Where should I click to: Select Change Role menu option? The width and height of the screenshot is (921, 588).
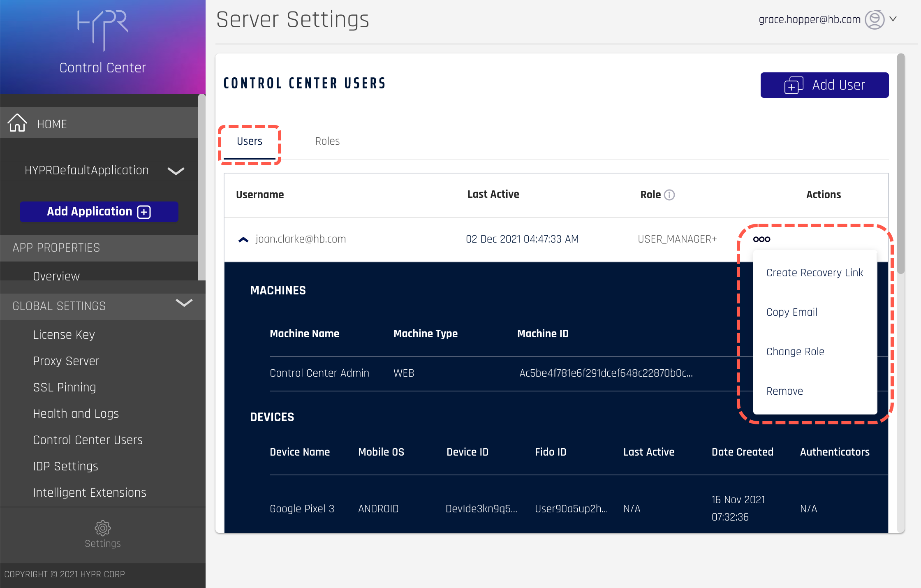click(x=795, y=352)
